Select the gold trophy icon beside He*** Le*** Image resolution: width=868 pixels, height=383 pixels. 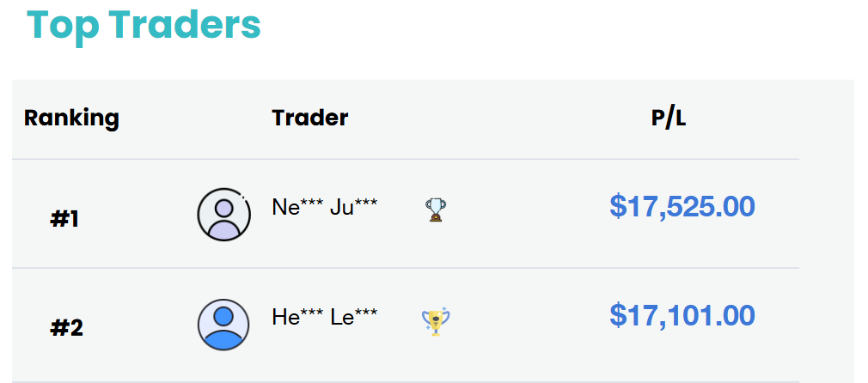pyautogui.click(x=436, y=321)
